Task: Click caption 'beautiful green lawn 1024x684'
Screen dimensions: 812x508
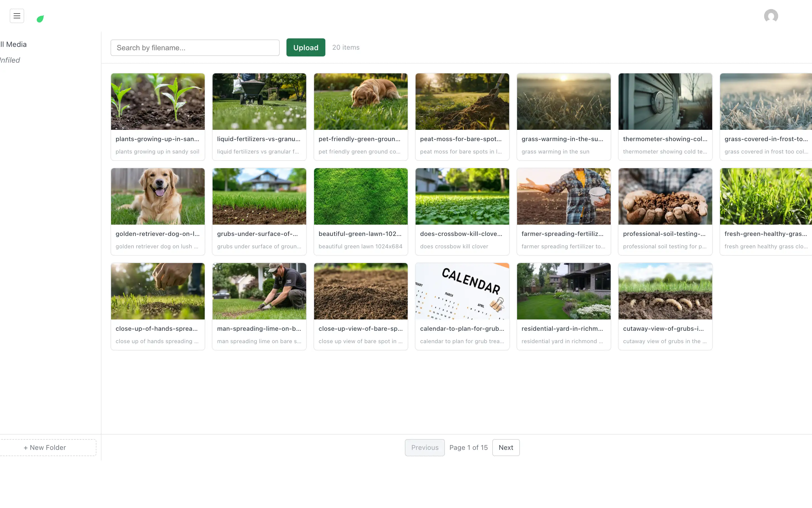Action: coord(360,246)
